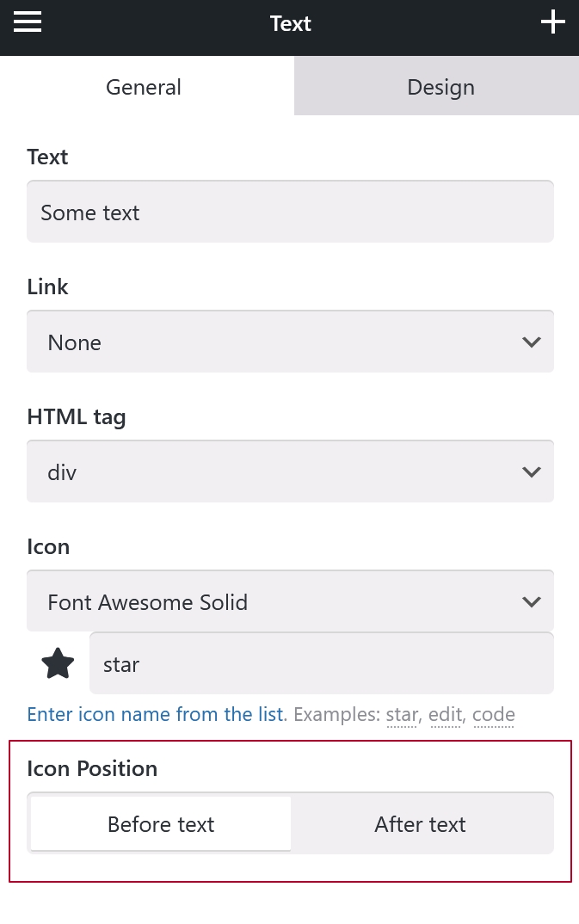
Task: Click the 'Link' field label
Action: [47, 287]
